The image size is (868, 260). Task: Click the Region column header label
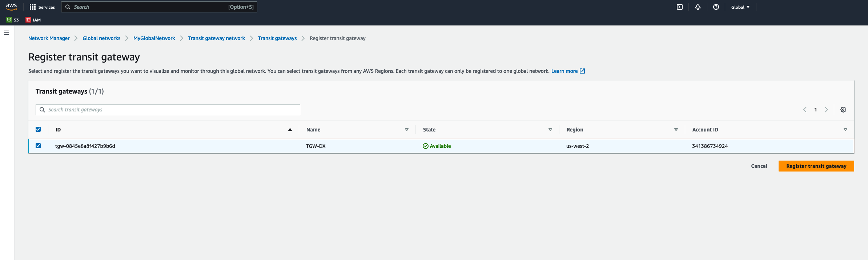pos(575,130)
